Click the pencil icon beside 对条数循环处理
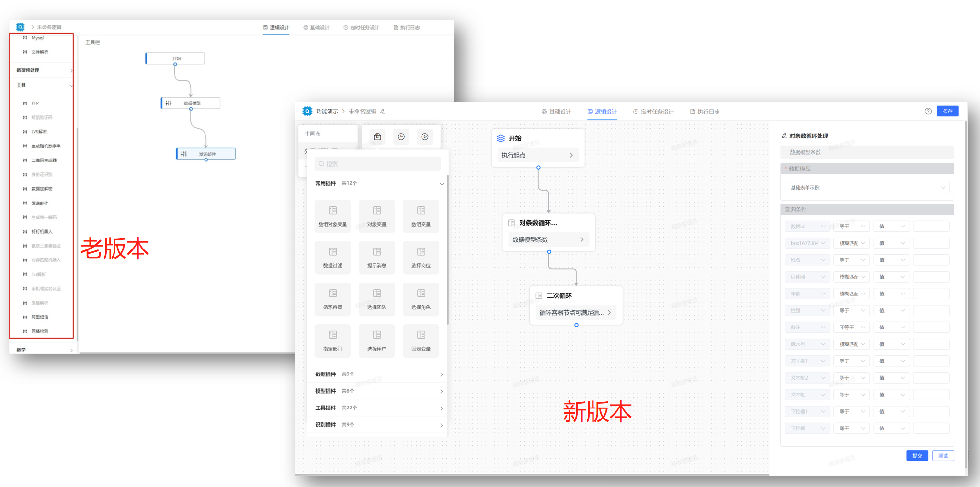The image size is (980, 487). pos(784,136)
